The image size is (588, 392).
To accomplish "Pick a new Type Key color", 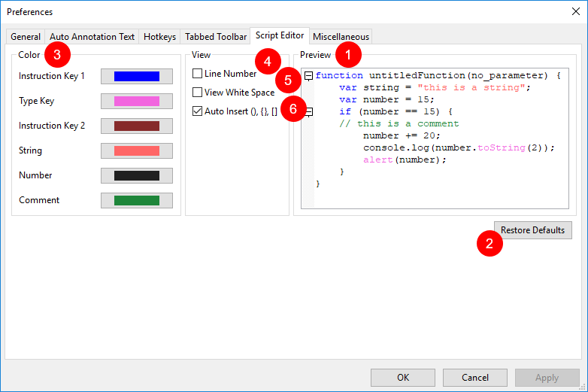I will [x=137, y=102].
